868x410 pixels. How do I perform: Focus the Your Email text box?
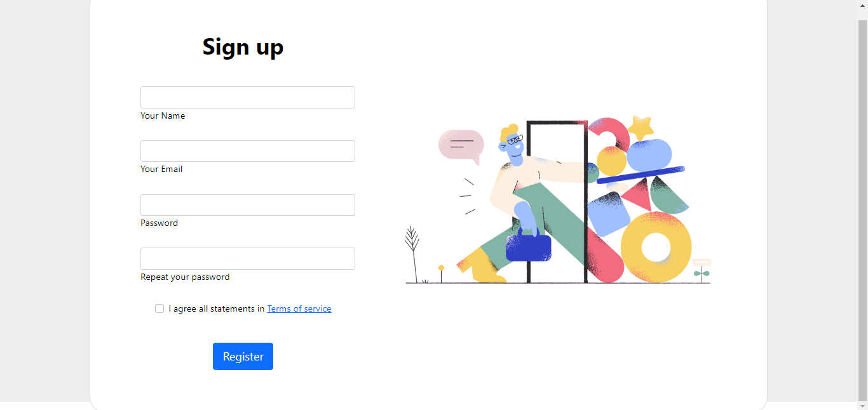click(247, 150)
